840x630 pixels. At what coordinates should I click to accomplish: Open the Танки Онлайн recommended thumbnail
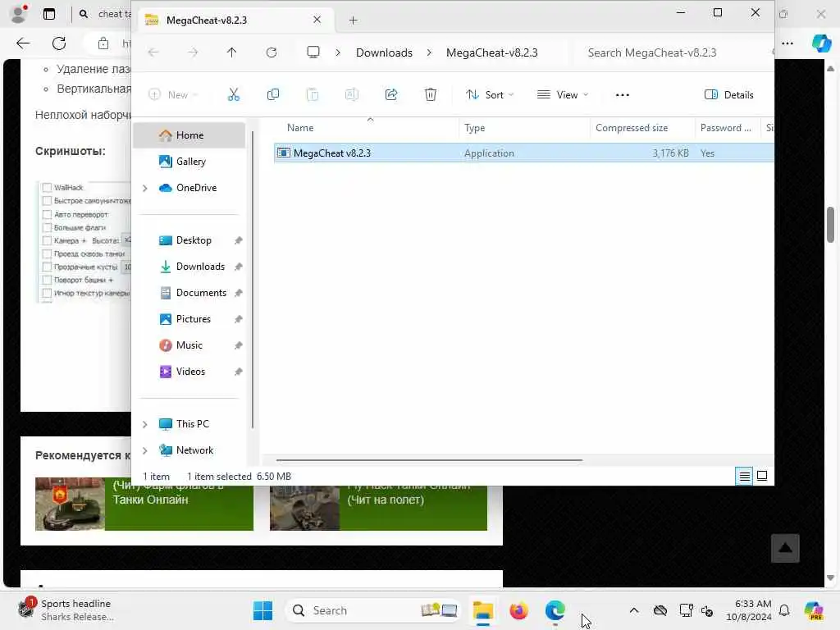tap(71, 504)
